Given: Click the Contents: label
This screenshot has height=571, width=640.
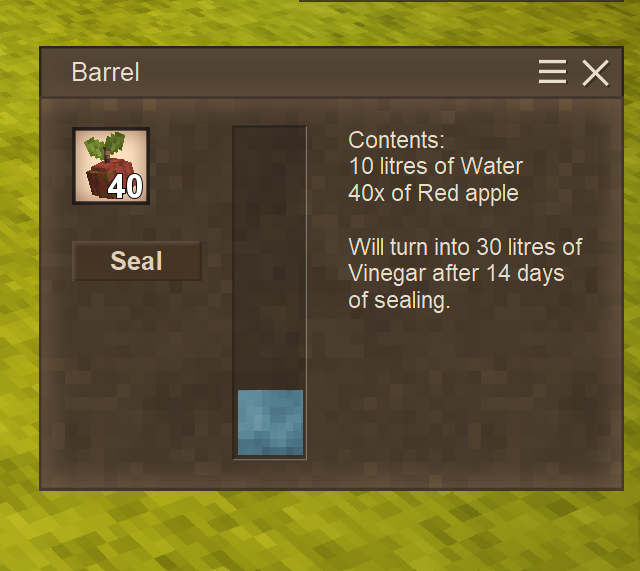Looking at the screenshot, I should 396,140.
